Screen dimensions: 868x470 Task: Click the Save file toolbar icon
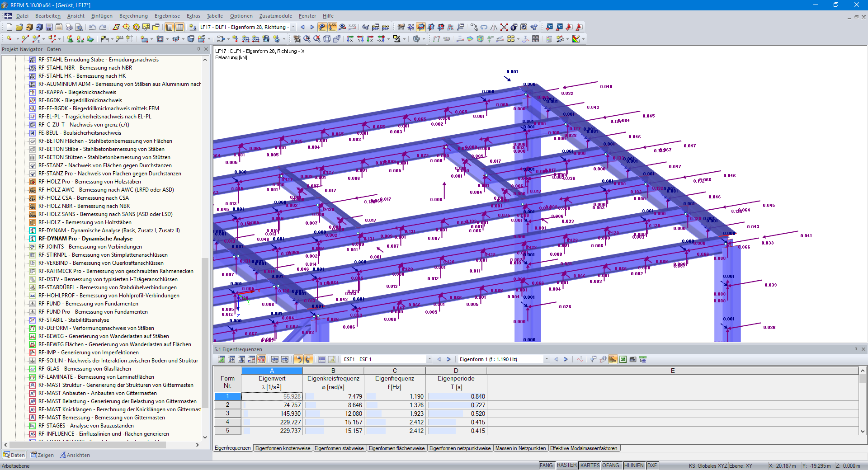click(x=49, y=27)
